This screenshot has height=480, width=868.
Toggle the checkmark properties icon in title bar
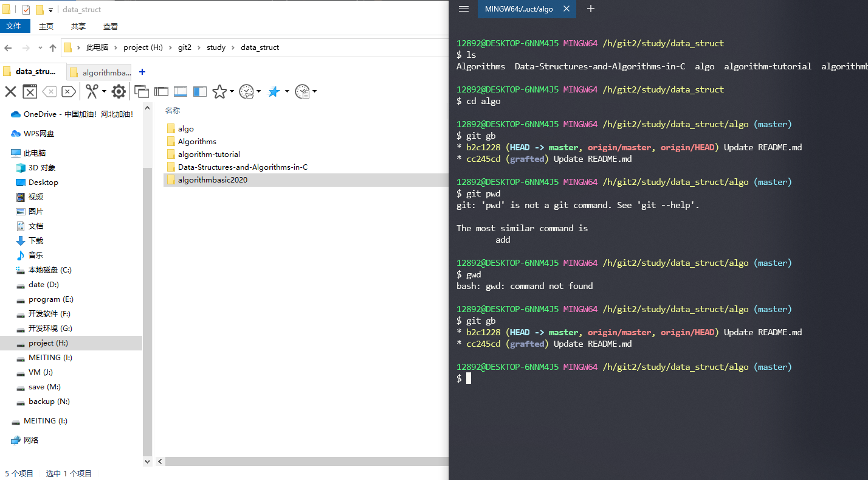26,10
